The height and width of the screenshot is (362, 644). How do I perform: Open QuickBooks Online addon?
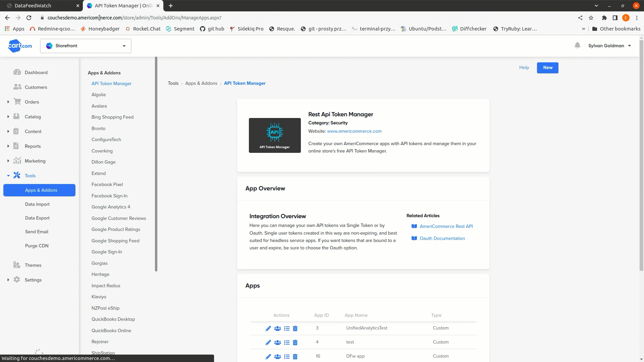pos(111,330)
